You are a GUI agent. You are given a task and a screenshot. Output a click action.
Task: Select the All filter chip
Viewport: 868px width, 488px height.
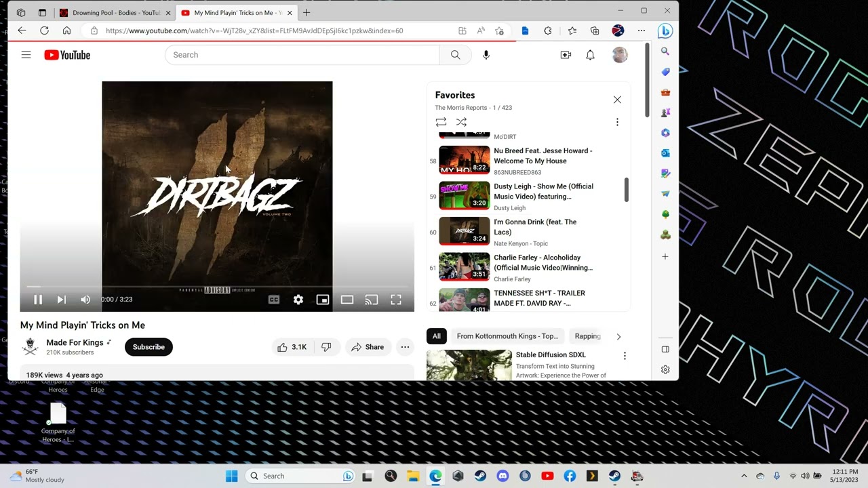437,336
